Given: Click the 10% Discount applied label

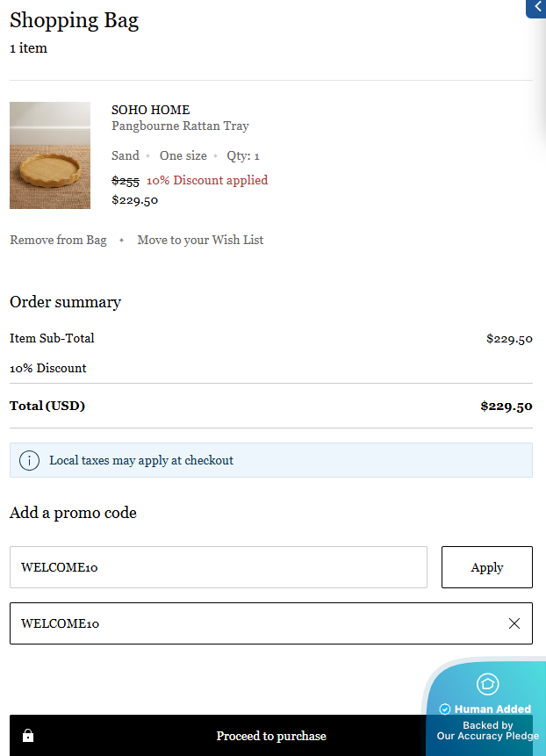Looking at the screenshot, I should pos(207,180).
